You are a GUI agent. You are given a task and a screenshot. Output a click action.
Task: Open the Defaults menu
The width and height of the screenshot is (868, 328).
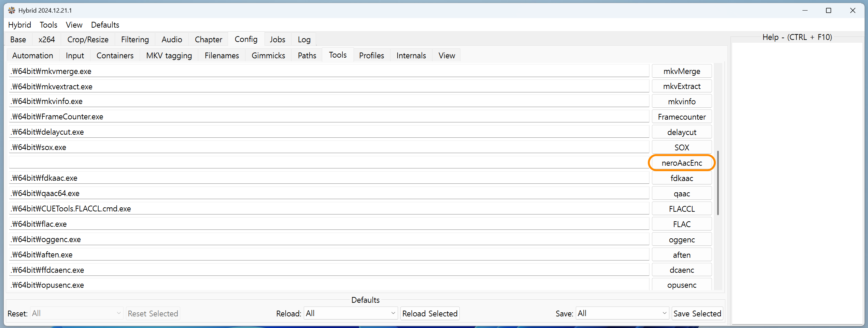(105, 25)
